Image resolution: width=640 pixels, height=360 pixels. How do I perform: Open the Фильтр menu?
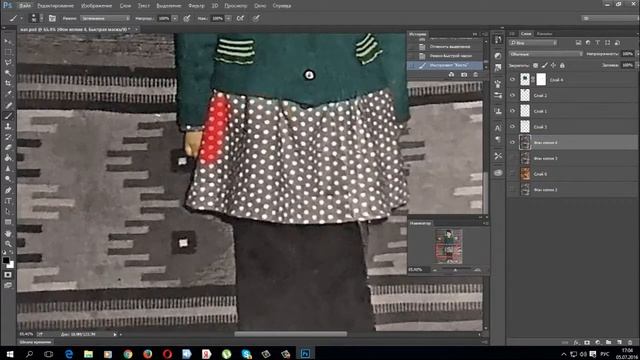click(196, 6)
